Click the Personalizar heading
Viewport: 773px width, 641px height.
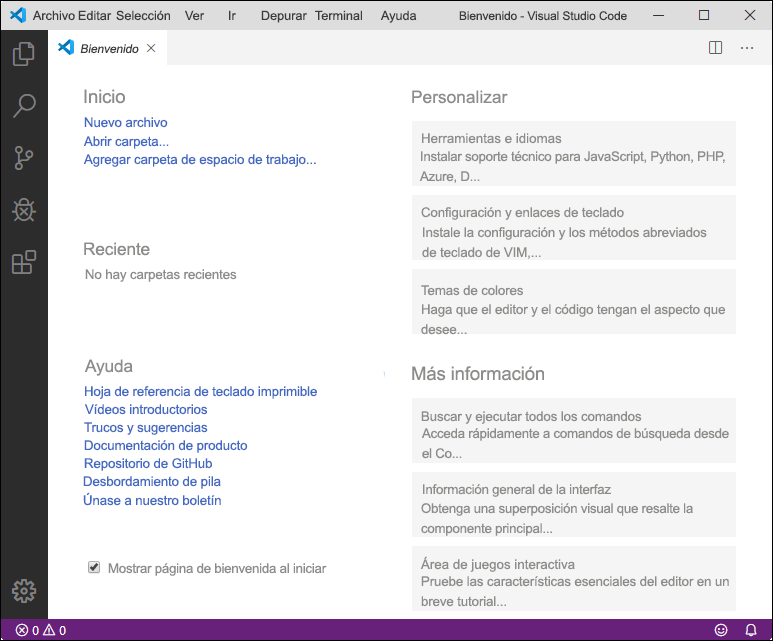[459, 97]
